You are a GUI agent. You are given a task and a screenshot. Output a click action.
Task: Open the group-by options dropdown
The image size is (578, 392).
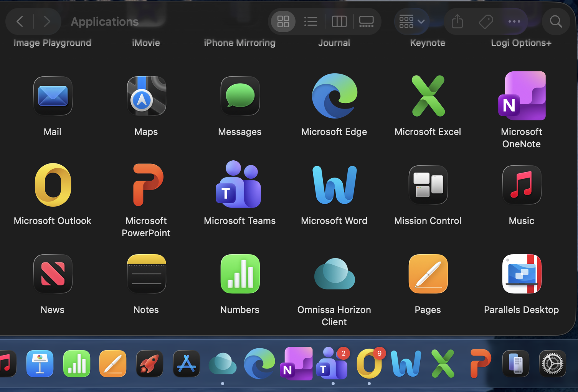tap(412, 21)
